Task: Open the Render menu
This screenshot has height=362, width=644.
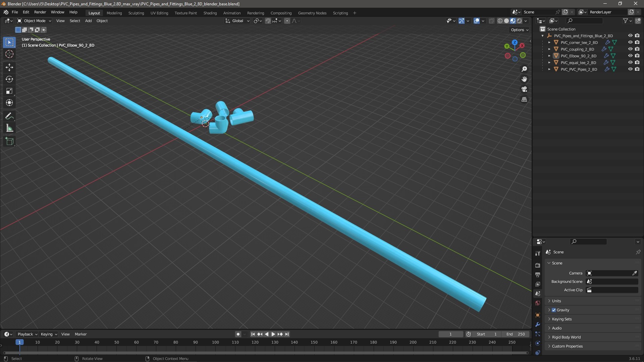Action: click(x=40, y=12)
